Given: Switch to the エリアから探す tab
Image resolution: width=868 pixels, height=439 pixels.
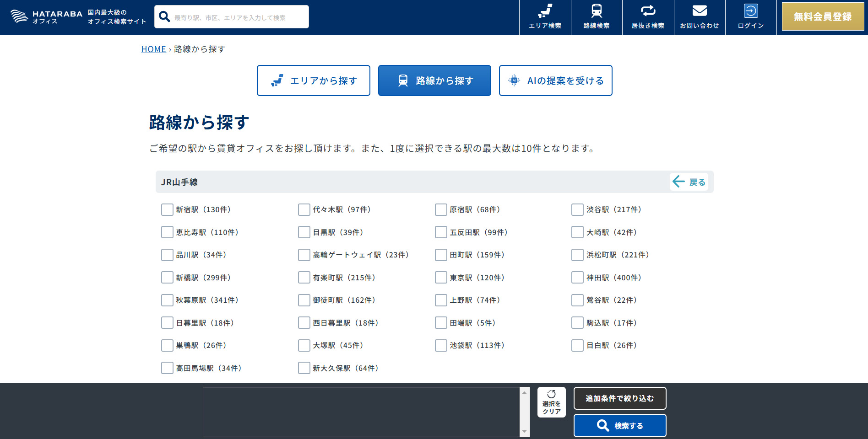Looking at the screenshot, I should (313, 80).
